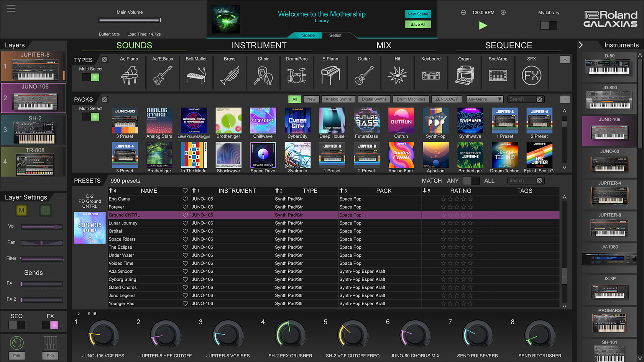This screenshot has width=644, height=362.
Task: Collapse the PACKS section
Action: 565,99
